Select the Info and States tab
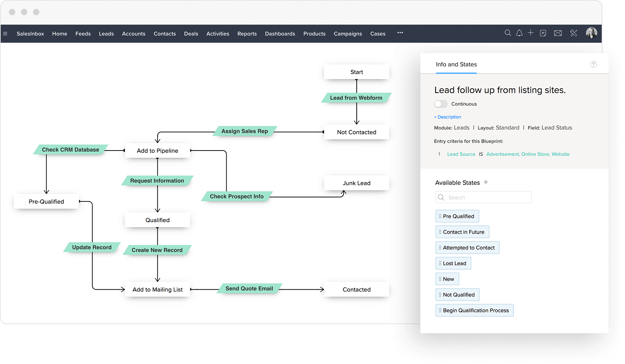625x364 pixels. point(456,64)
